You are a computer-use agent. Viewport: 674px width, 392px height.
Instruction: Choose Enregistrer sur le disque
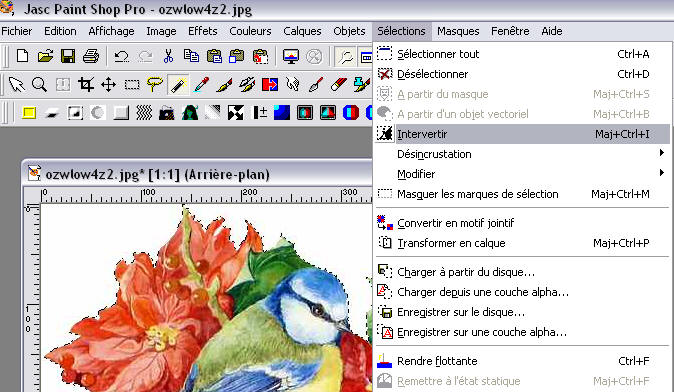[522, 312]
